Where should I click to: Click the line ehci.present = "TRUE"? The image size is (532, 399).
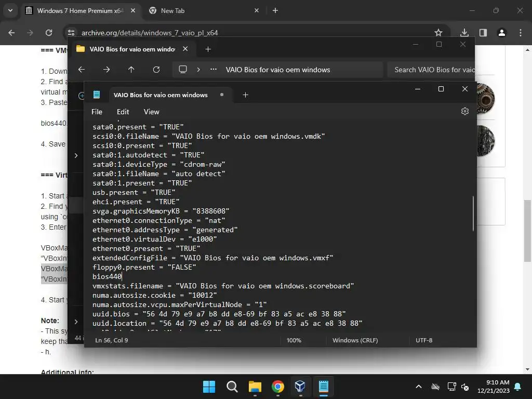[136, 202]
